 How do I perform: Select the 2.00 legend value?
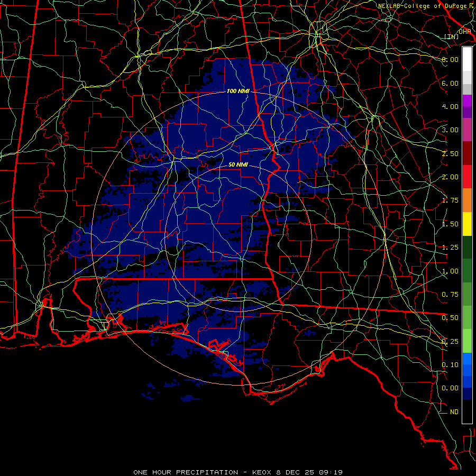(450, 177)
